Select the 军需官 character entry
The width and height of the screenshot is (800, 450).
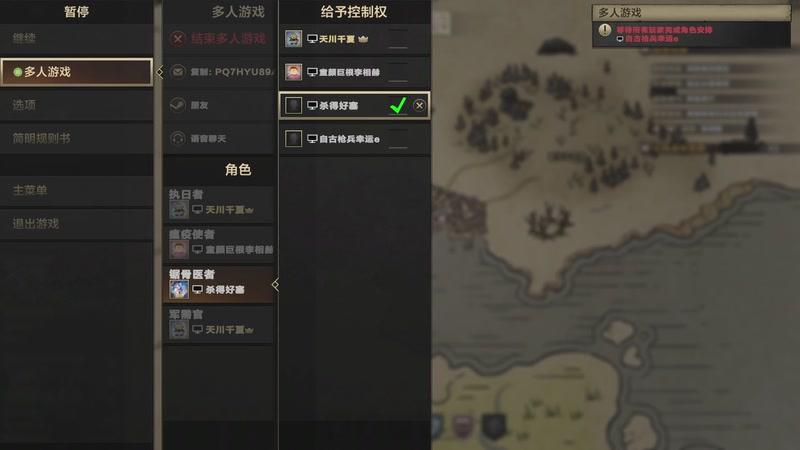(x=220, y=324)
